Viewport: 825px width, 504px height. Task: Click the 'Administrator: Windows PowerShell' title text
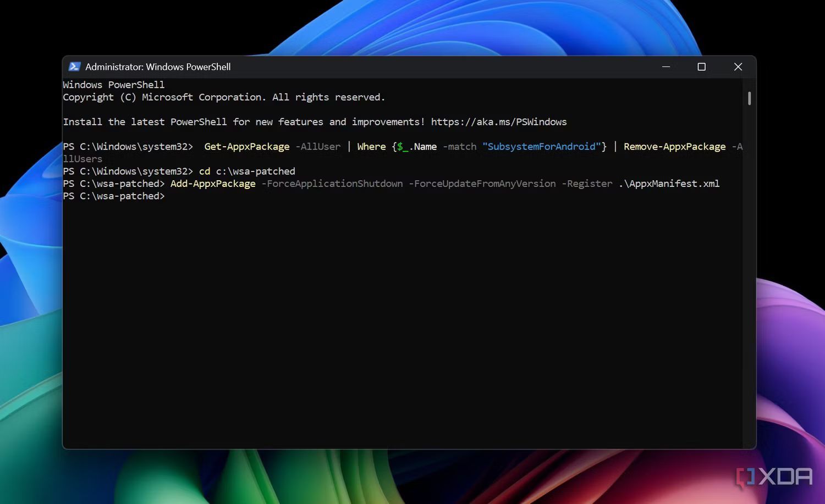tap(158, 67)
